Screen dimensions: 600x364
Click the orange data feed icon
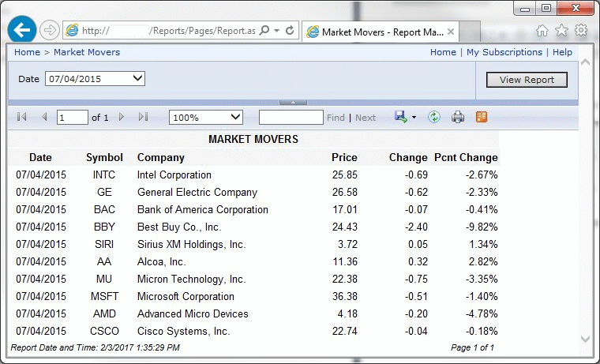[x=481, y=117]
